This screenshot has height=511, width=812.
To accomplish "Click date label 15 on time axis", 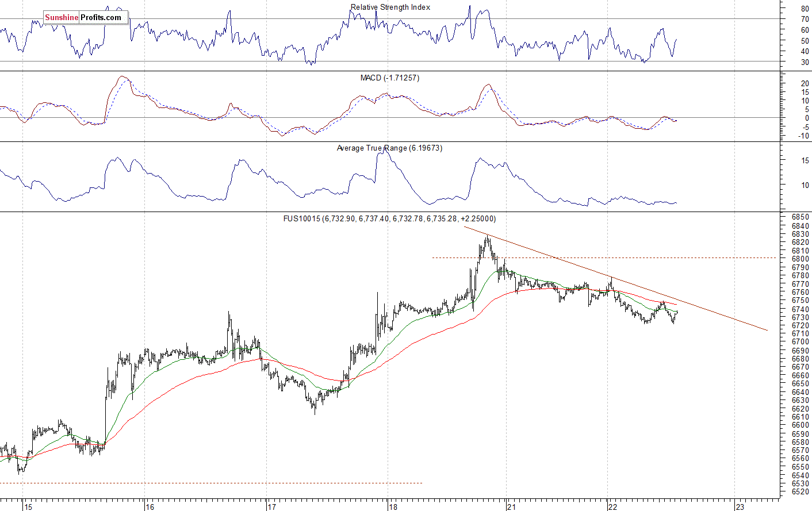I will [x=28, y=507].
